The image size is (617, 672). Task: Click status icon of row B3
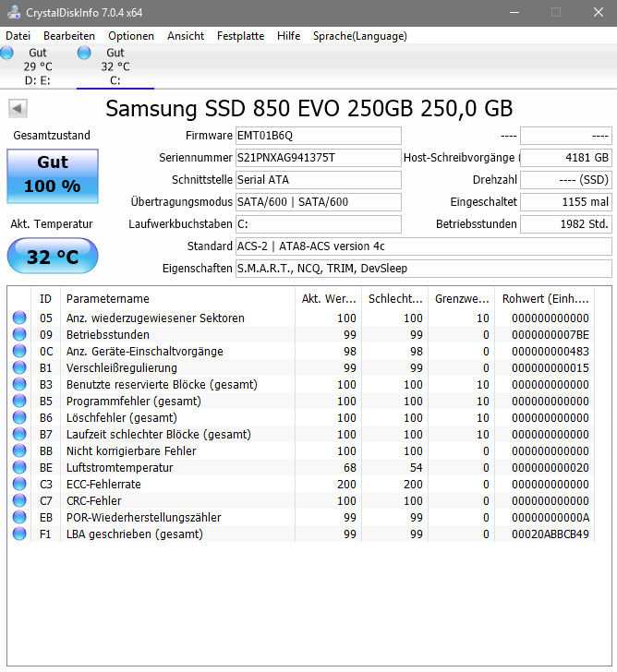[x=19, y=384]
